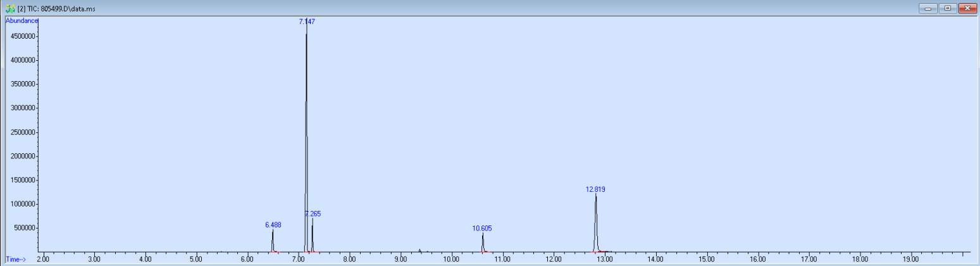Click the peak labeled 7.265

[313, 214]
